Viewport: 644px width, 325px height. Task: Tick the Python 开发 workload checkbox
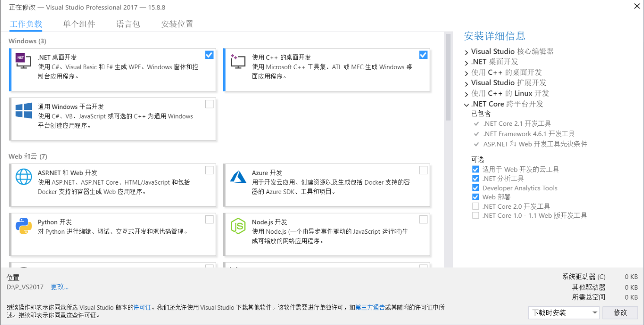209,220
